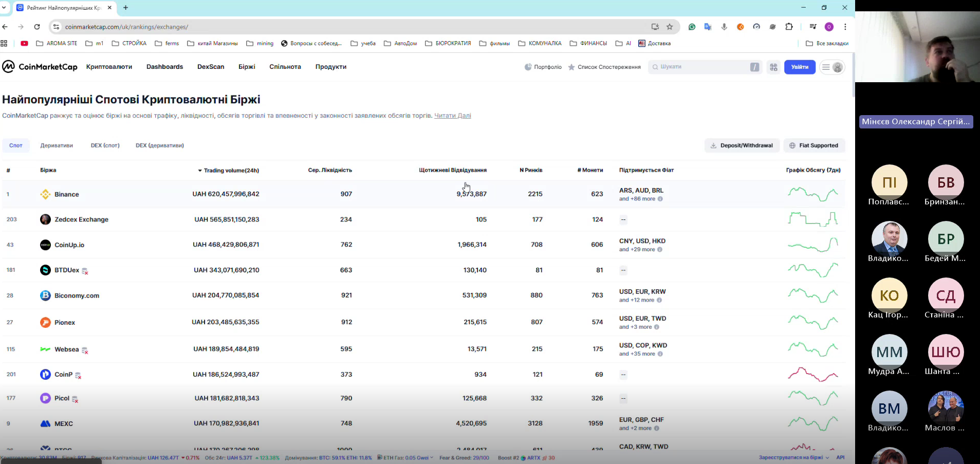Screen dimensions: 980x464
Task: Bookmark this page with star icon
Action: tap(670, 27)
